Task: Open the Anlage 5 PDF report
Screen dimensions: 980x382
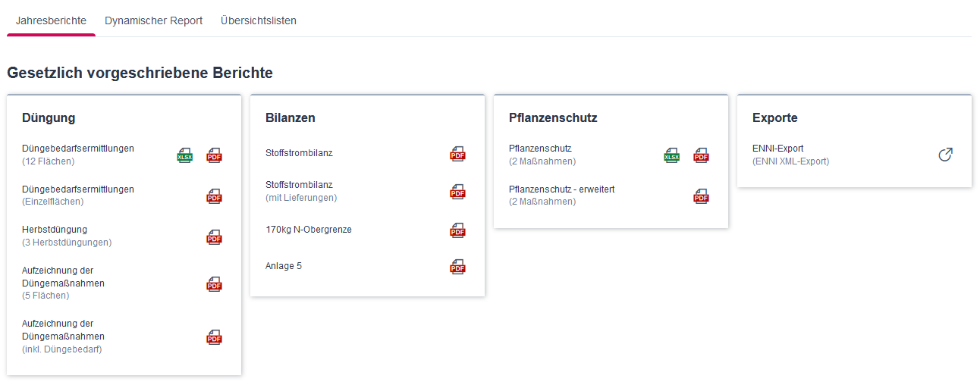Action: (457, 266)
